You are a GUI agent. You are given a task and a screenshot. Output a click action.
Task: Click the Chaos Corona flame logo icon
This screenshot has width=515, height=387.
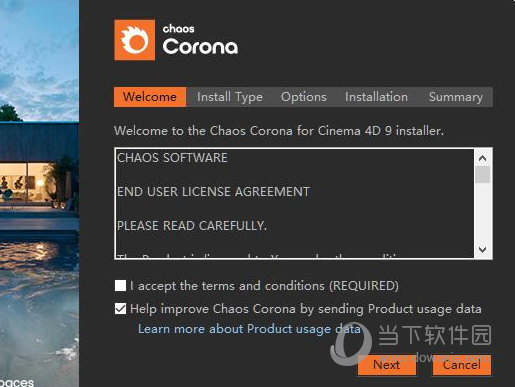134,40
